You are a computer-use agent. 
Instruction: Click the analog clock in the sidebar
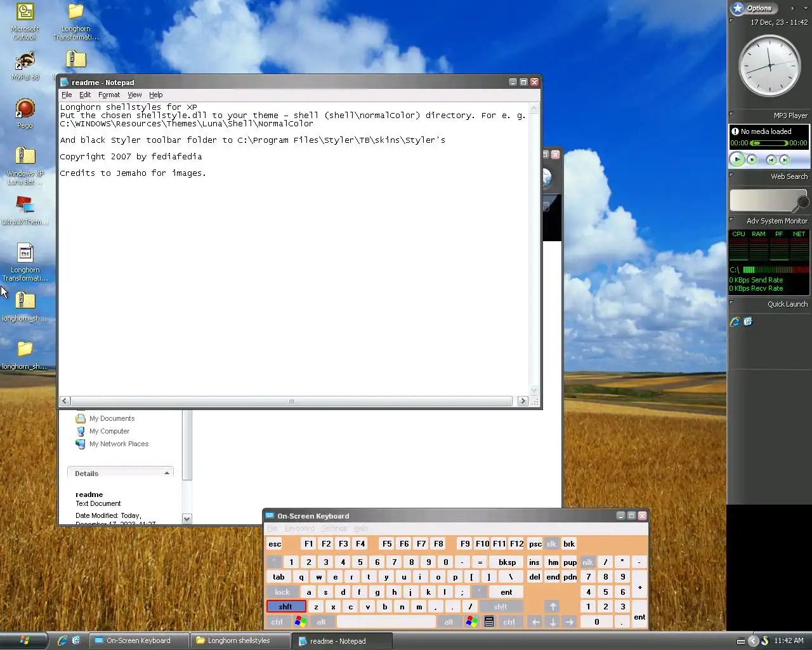770,66
